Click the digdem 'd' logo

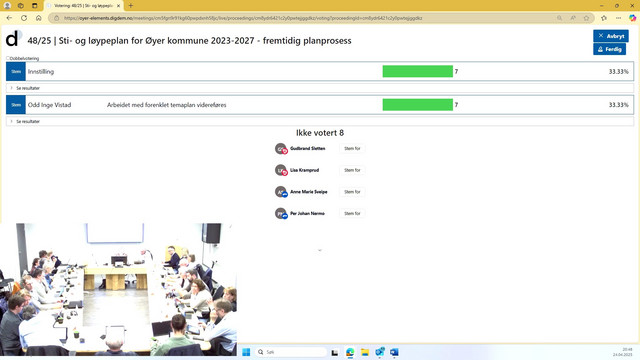[x=13, y=38]
